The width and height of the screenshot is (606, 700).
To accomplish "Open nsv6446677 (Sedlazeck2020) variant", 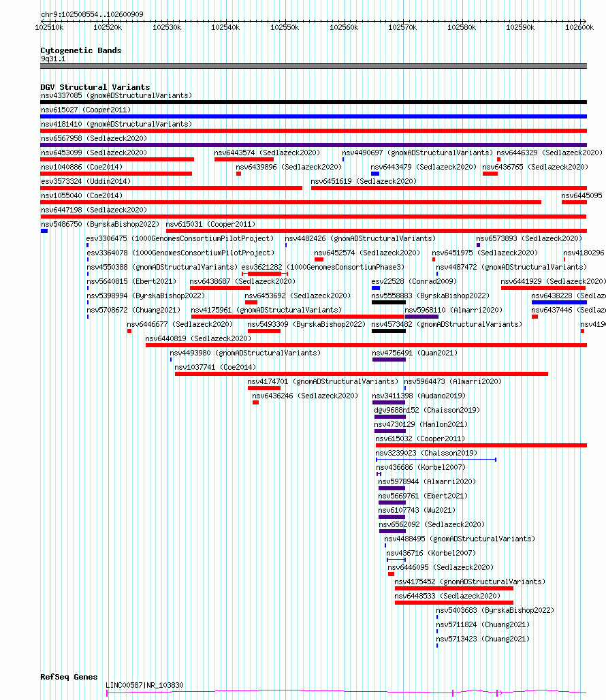I will (180, 324).
